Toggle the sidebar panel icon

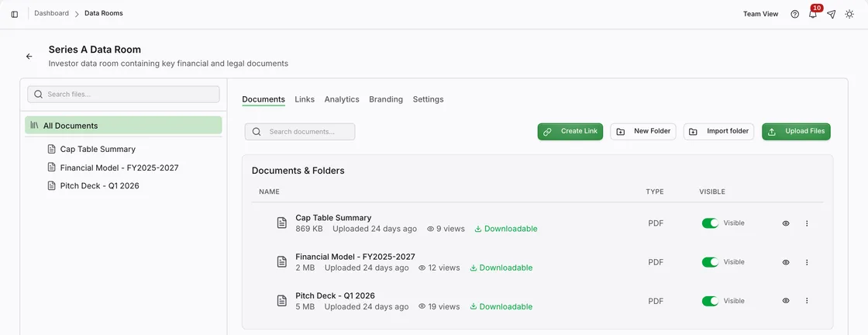[x=15, y=15]
